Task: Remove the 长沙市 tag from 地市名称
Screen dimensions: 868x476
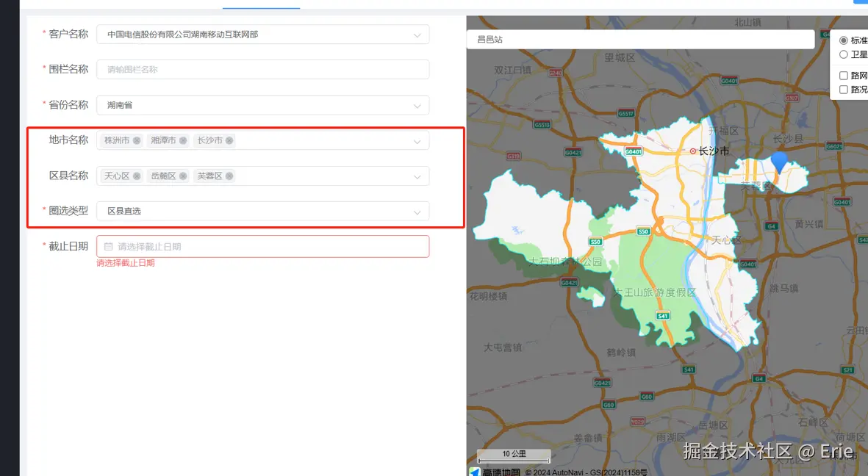Action: (x=231, y=140)
